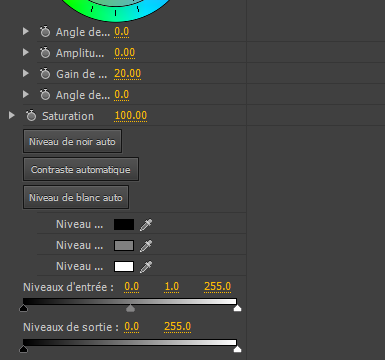The width and height of the screenshot is (385, 360).
Task: Edit 0.0 value of Angle de... above Amplitu...
Action: coord(121,32)
